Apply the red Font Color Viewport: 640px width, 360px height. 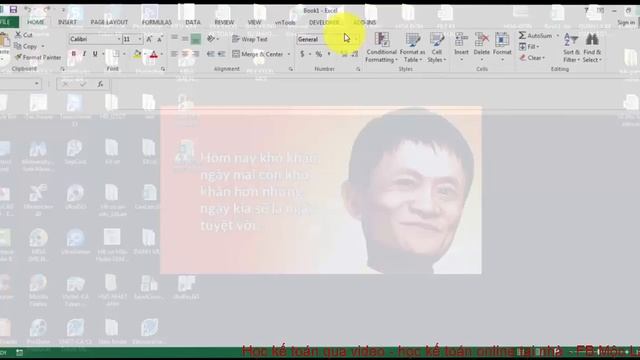[x=154, y=54]
